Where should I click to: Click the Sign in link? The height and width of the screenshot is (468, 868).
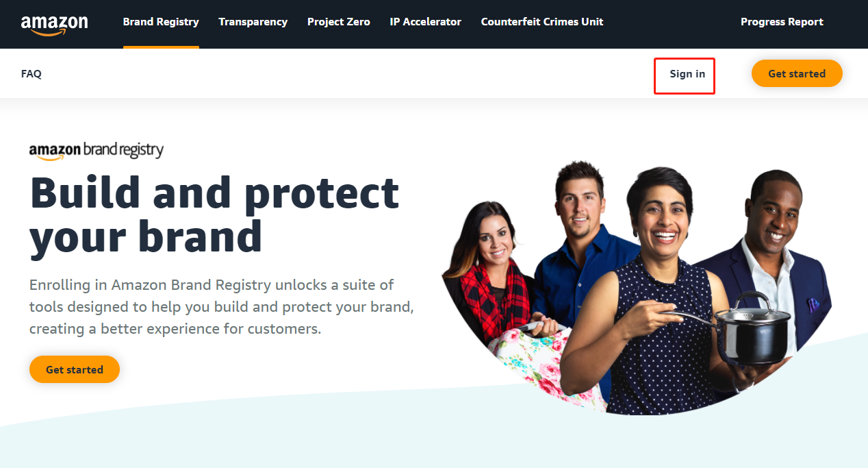687,74
